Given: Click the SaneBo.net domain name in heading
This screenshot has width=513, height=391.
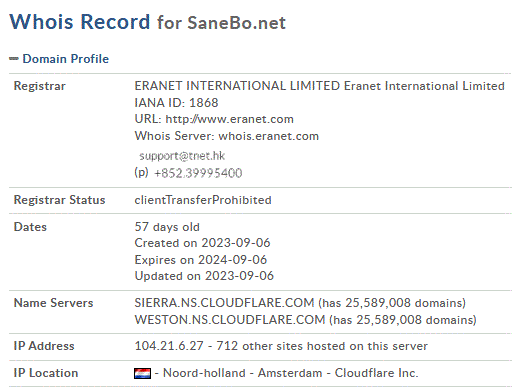Looking at the screenshot, I should tap(237, 23).
